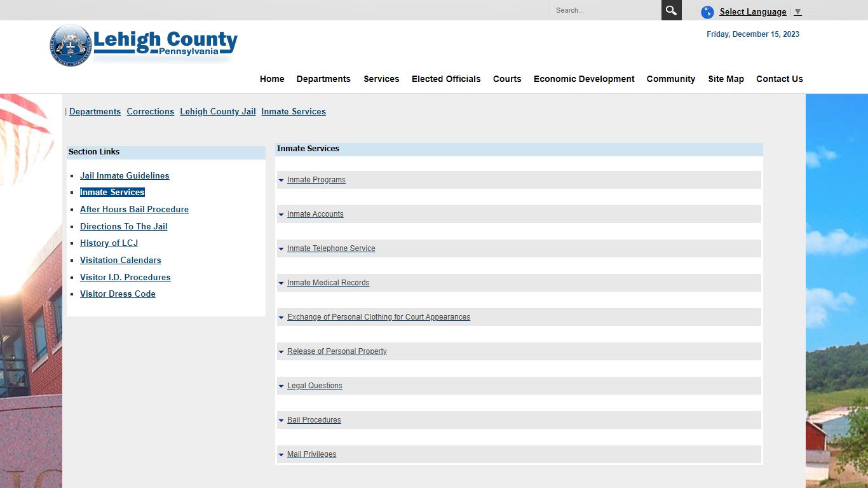Click arrow icon beside Exchange of Personal Clothing
868x488 pixels.
(281, 318)
